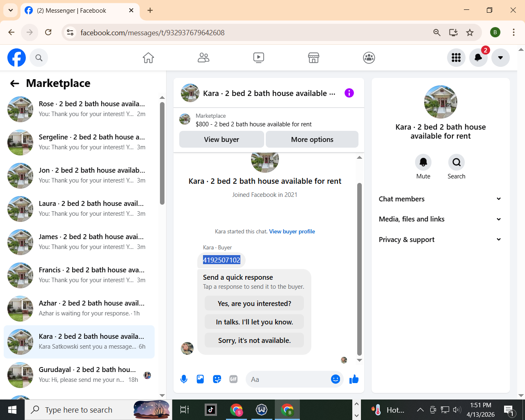Open the Facebook logo home link
Viewport: 525px width, 420px height.
click(16, 58)
